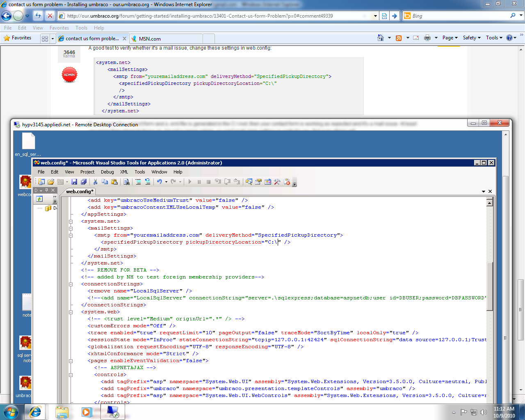Click the code editor vertical scrollbar thumb
The image size is (525, 420).
pyautogui.click(x=489, y=285)
